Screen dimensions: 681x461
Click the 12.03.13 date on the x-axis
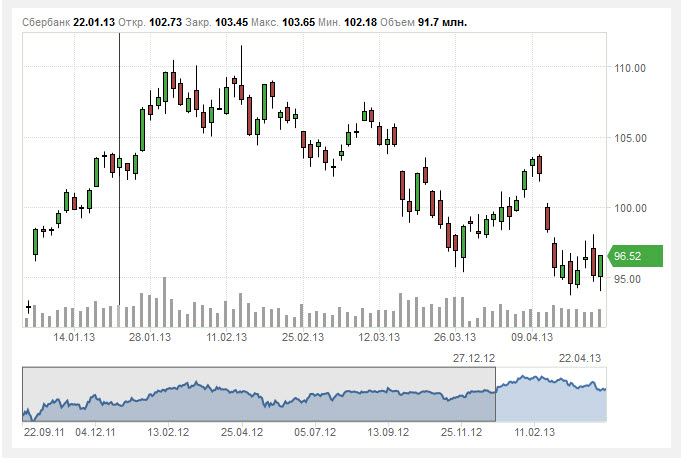point(379,338)
